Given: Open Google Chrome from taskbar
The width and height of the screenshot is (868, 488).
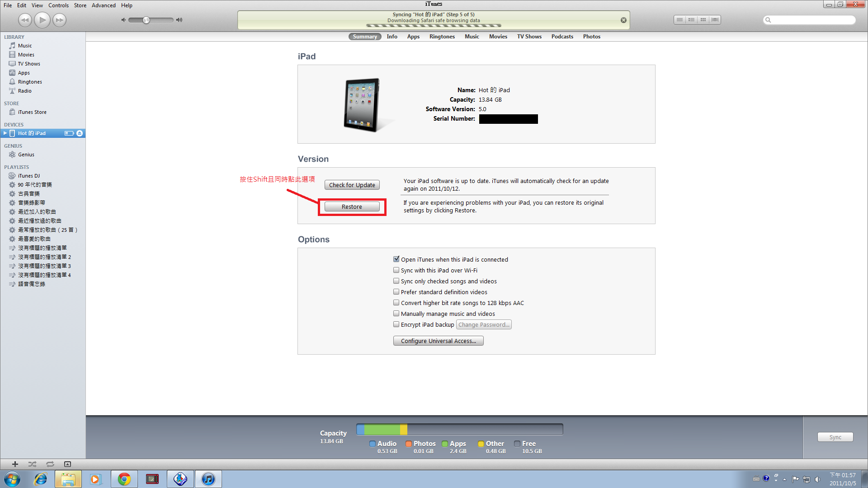Looking at the screenshot, I should click(x=124, y=479).
